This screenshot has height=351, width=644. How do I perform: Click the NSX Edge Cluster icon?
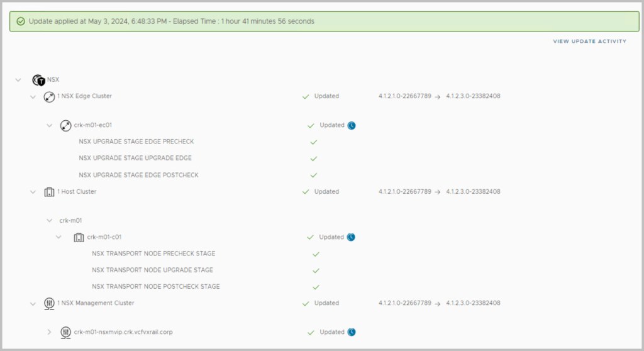coord(49,97)
